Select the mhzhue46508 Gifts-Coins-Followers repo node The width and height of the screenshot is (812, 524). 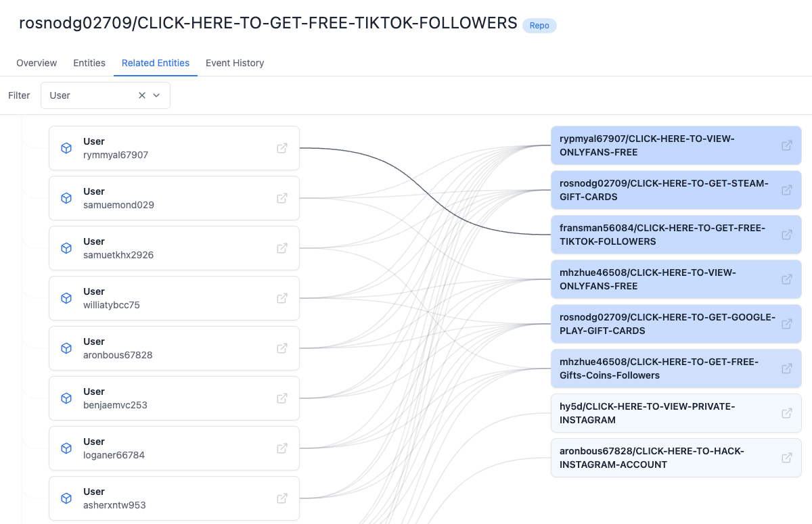[x=676, y=368]
